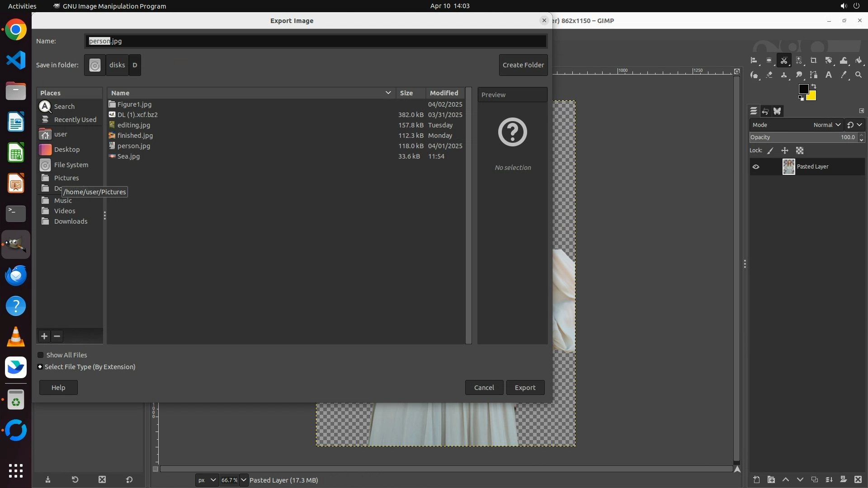Duplicate layer via layers panel icon
The width and height of the screenshot is (868, 488).
tap(814, 479)
